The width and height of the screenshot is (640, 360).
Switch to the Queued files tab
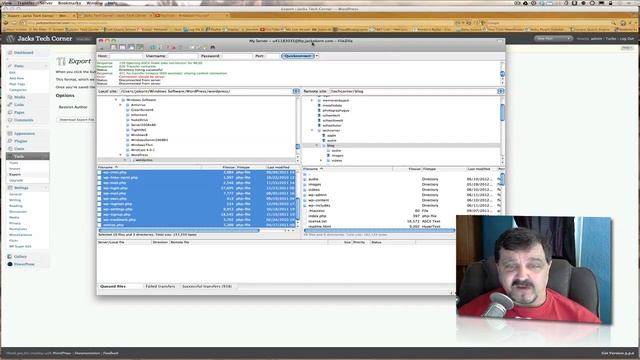tap(113, 287)
